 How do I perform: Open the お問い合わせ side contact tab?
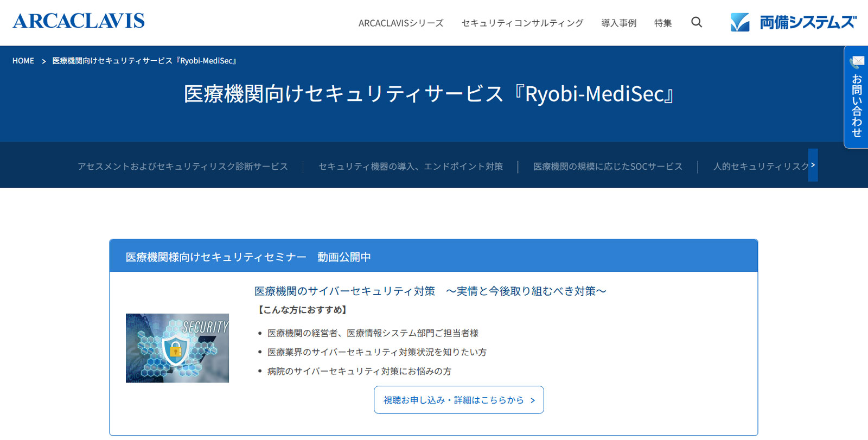pyautogui.click(x=856, y=97)
